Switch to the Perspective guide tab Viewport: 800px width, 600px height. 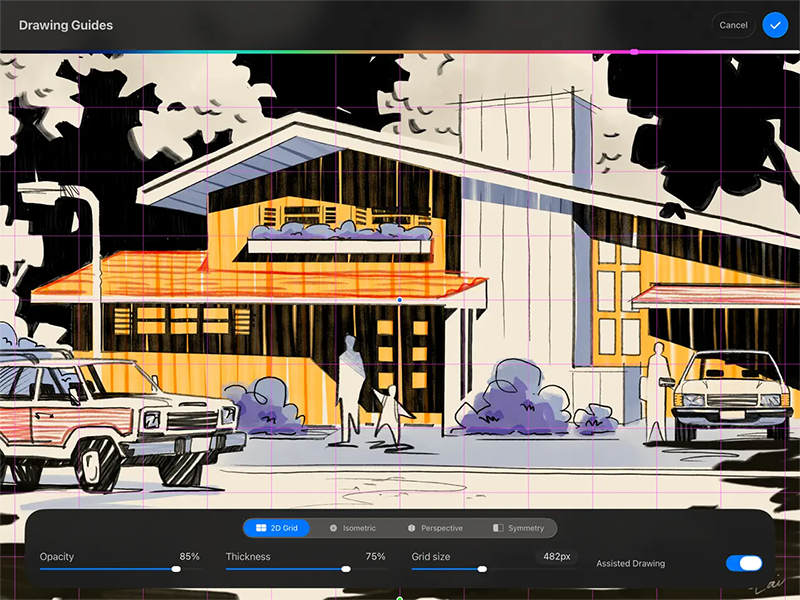click(434, 528)
